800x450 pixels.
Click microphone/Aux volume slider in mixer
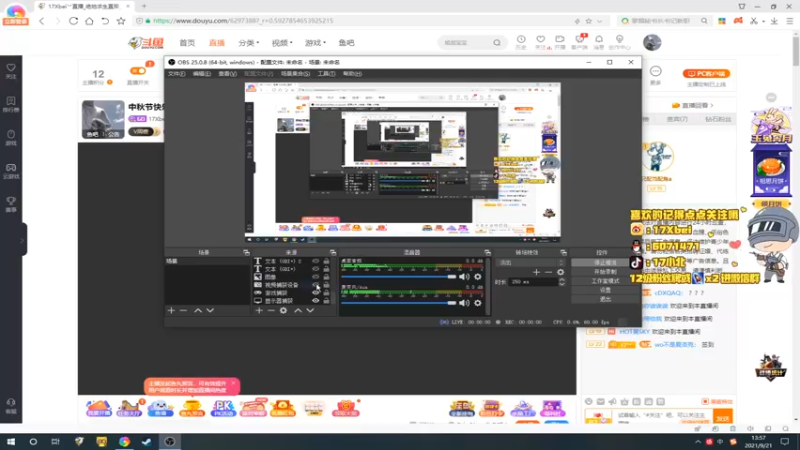click(398, 303)
